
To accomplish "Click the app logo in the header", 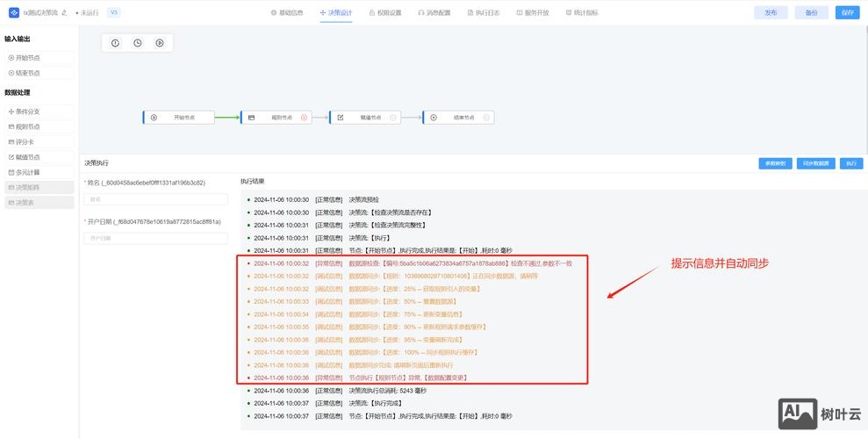I will (x=14, y=12).
